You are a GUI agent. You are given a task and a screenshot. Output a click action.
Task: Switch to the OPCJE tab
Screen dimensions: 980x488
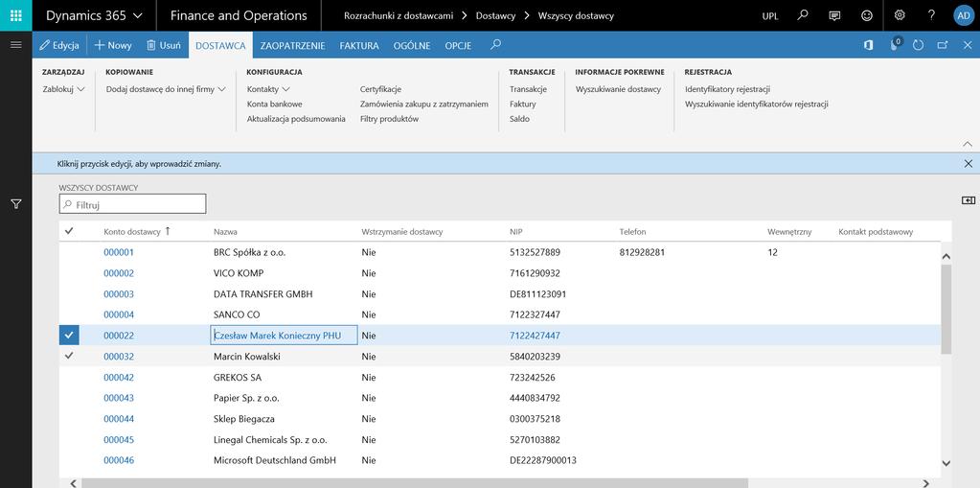458,45
